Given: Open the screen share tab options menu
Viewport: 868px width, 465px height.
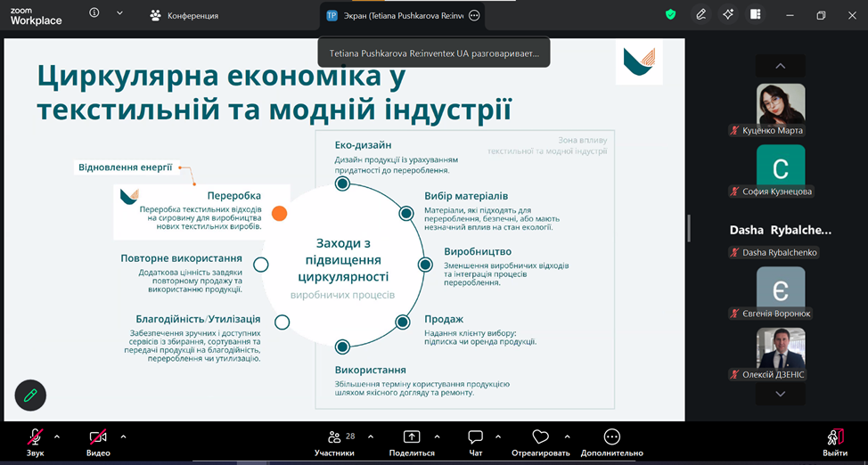Looking at the screenshot, I should click(x=474, y=15).
